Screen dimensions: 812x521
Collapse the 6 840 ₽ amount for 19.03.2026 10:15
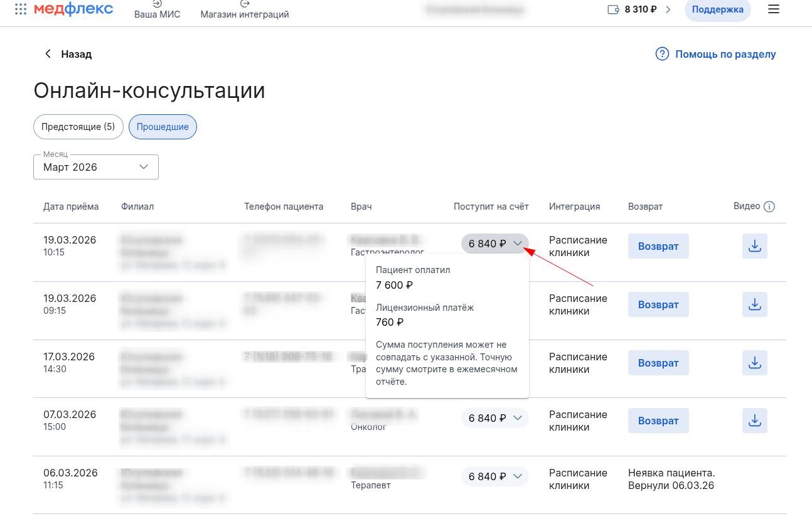pyautogui.click(x=494, y=244)
